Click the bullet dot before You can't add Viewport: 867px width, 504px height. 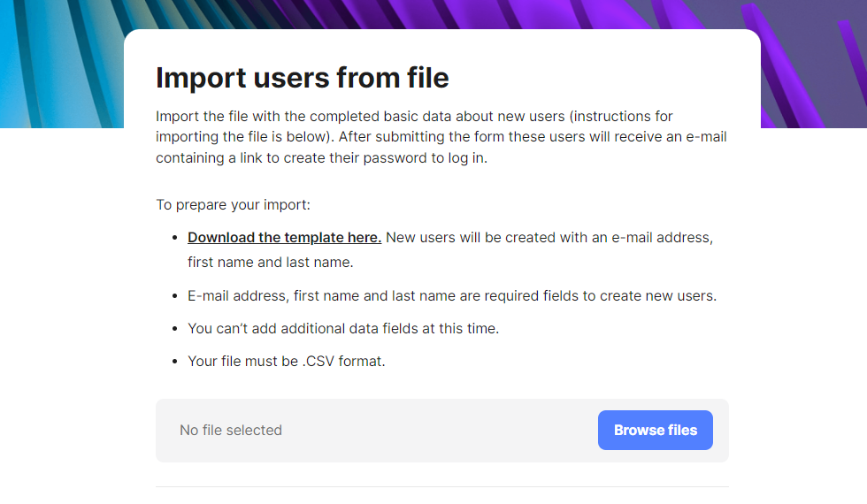pos(173,329)
